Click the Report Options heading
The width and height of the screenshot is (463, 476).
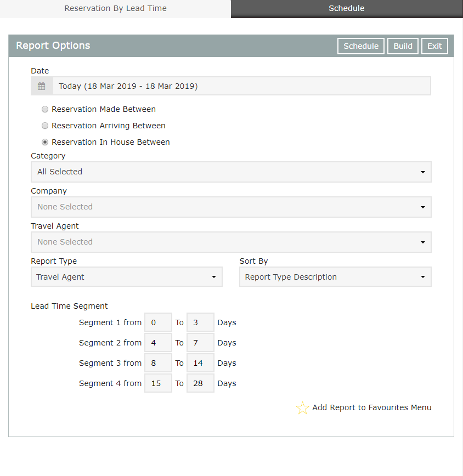coord(53,46)
